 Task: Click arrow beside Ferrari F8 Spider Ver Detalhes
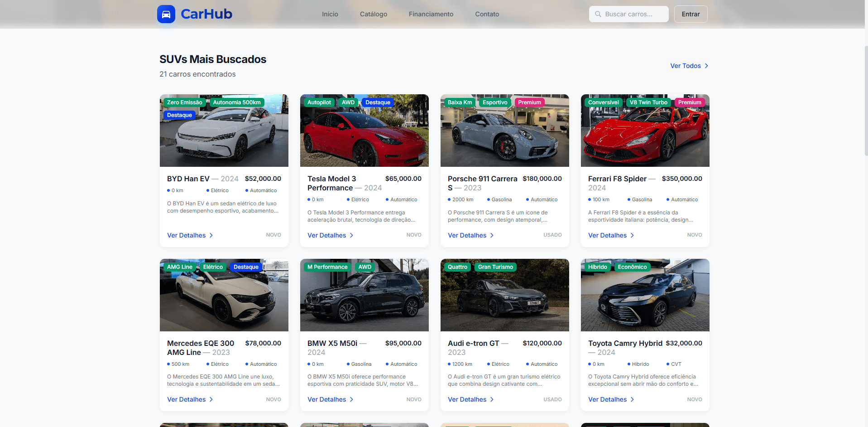[632, 235]
